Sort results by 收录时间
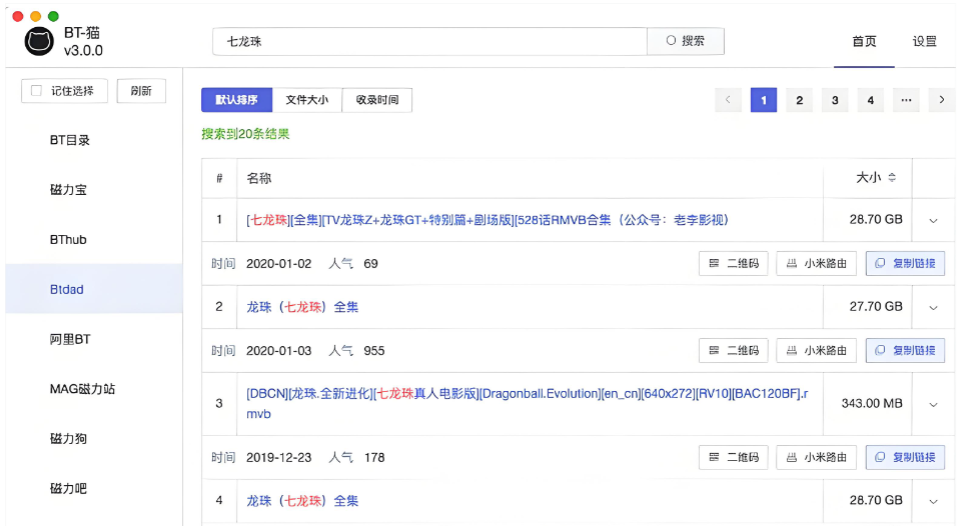This screenshot has height=526, width=965. pyautogui.click(x=377, y=100)
